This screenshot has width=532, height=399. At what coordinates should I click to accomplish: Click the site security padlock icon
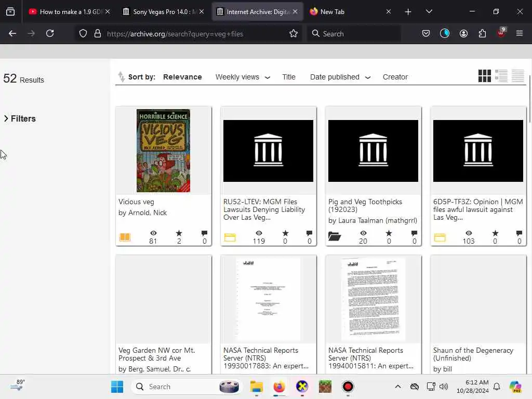(98, 34)
